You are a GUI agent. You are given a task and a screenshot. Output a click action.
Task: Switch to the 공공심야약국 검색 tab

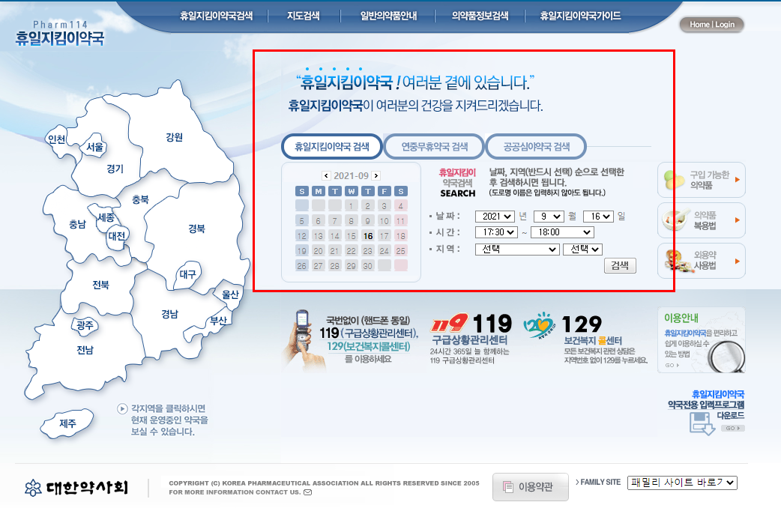pos(536,146)
